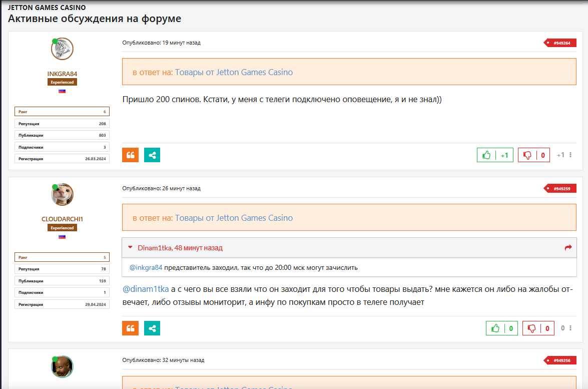The width and height of the screenshot is (588, 389).
Task: Open the INKGRA84 username profile
Action: [x=62, y=74]
